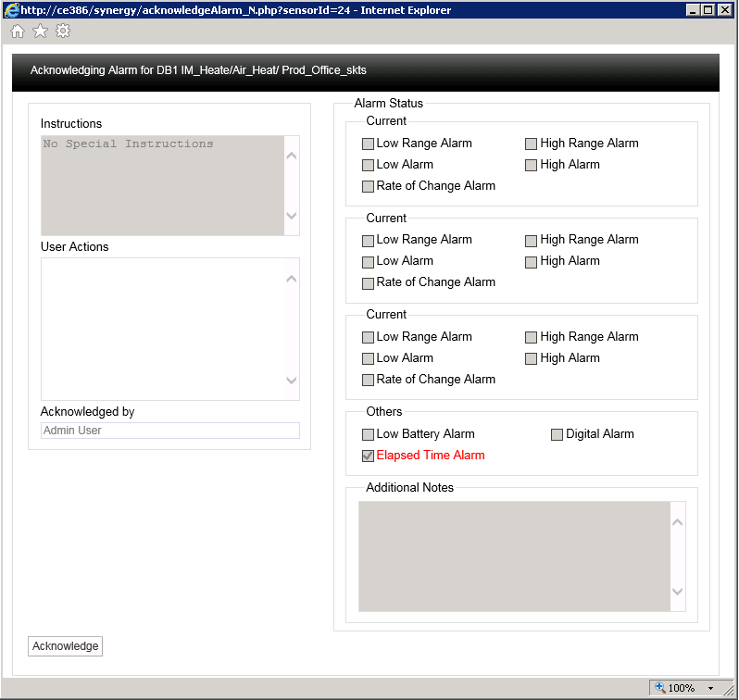Enable the Digital Alarm checkbox
Image resolution: width=739 pixels, height=700 pixels.
coord(557,434)
